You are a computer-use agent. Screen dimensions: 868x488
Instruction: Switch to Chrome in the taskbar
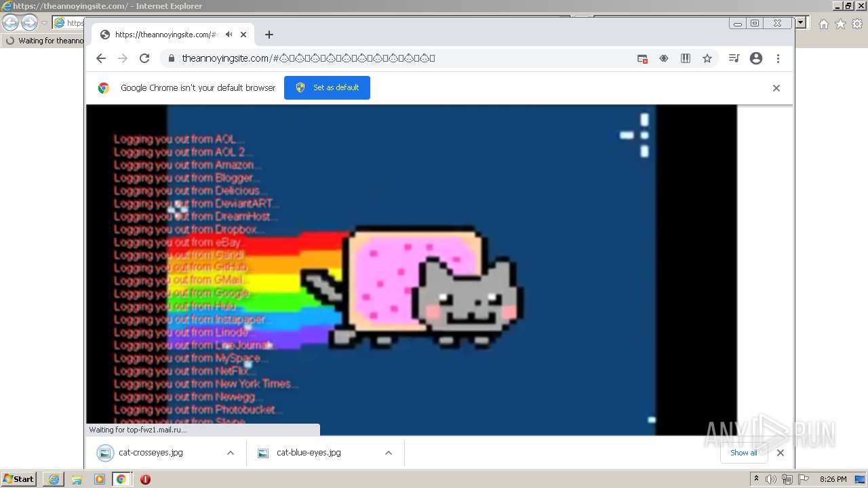pyautogui.click(x=121, y=479)
